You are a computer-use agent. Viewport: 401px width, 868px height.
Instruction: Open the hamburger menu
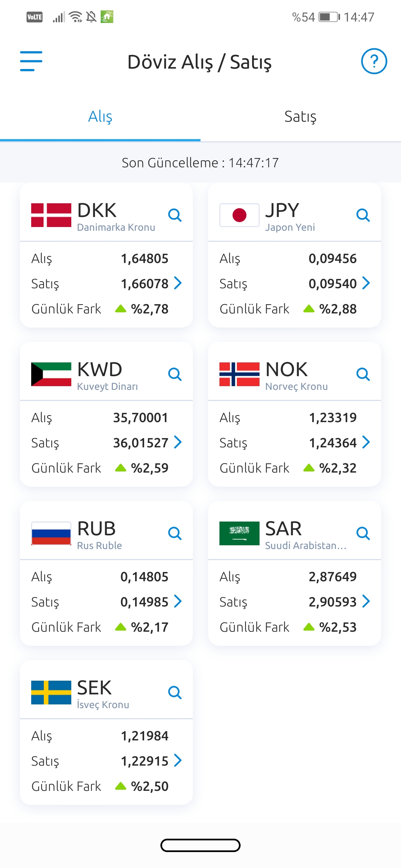[x=31, y=61]
